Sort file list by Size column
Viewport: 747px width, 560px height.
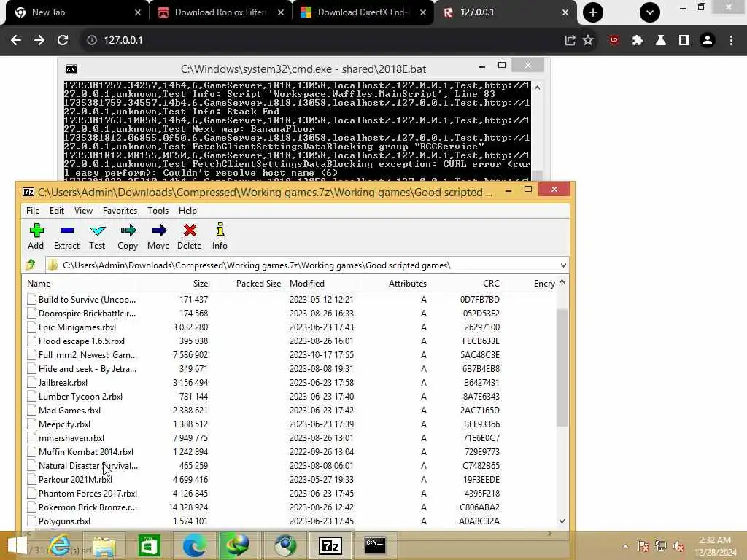click(201, 284)
